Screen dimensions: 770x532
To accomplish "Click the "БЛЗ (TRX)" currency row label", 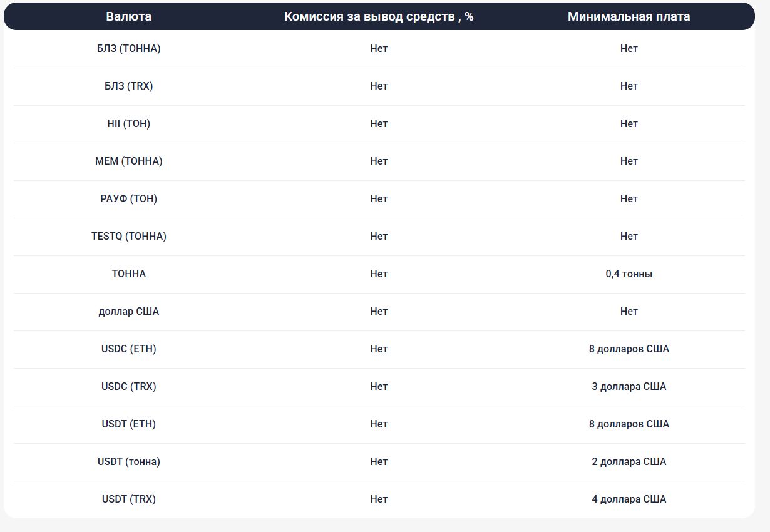I will pos(128,86).
